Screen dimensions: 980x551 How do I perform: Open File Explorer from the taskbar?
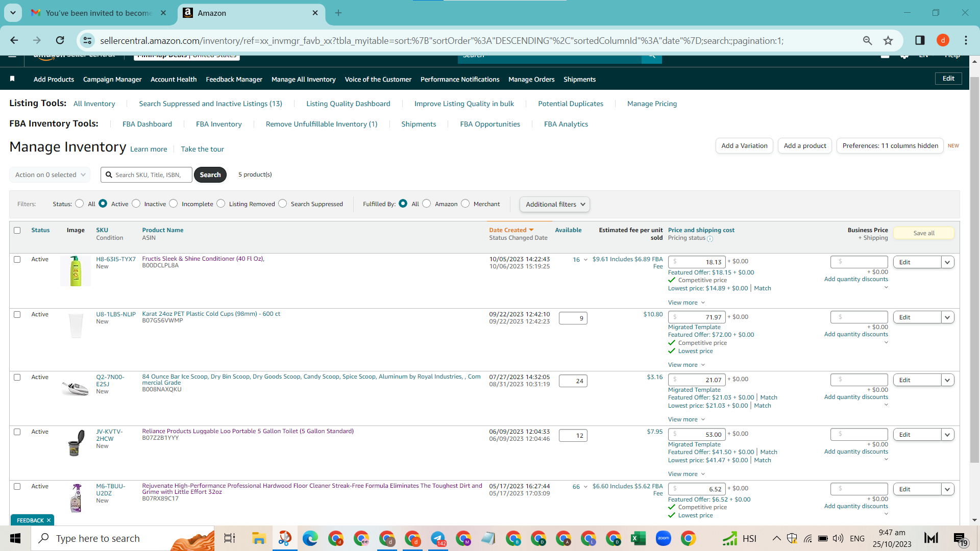(259, 538)
